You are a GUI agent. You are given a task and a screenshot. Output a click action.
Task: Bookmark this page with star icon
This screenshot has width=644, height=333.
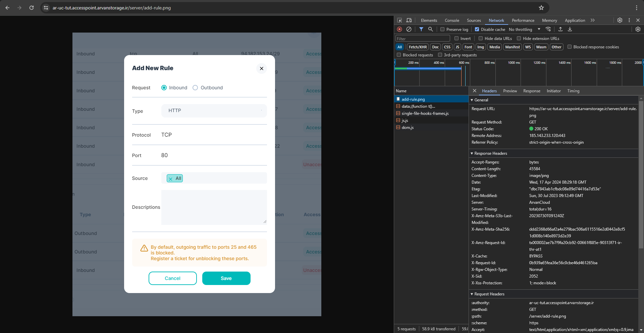coord(541,8)
